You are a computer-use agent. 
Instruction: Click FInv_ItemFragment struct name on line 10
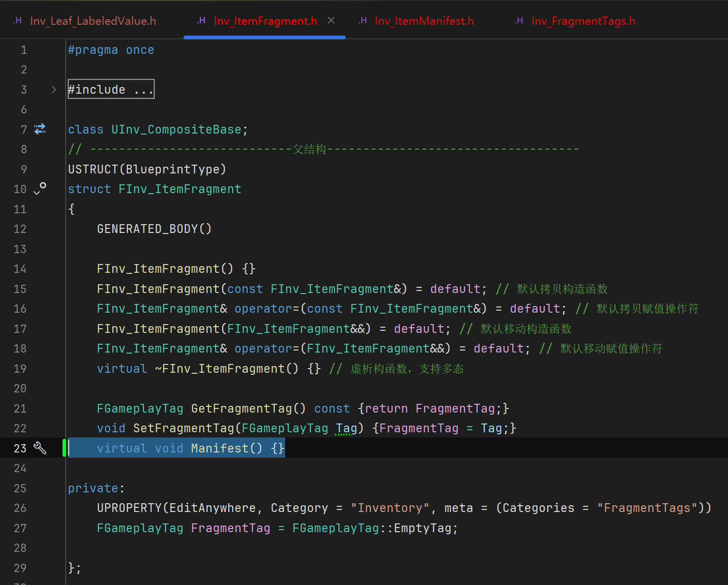(x=180, y=189)
